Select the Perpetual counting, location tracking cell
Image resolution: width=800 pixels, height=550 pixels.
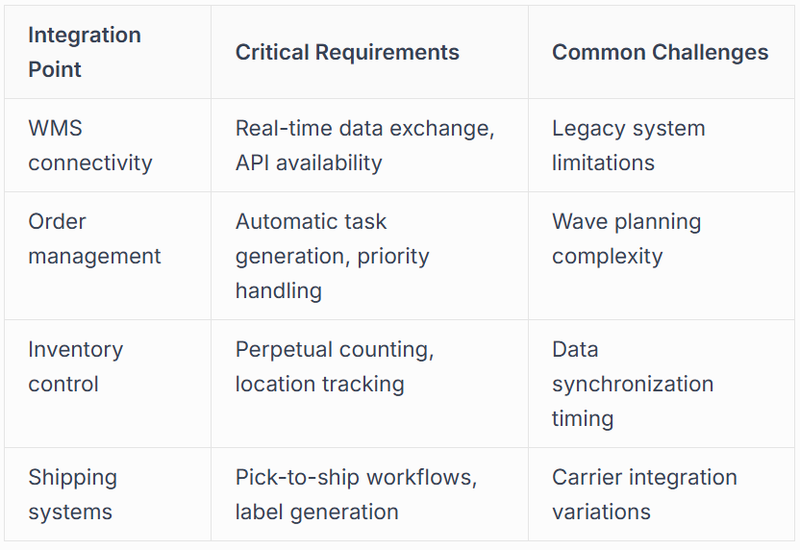tap(369, 384)
